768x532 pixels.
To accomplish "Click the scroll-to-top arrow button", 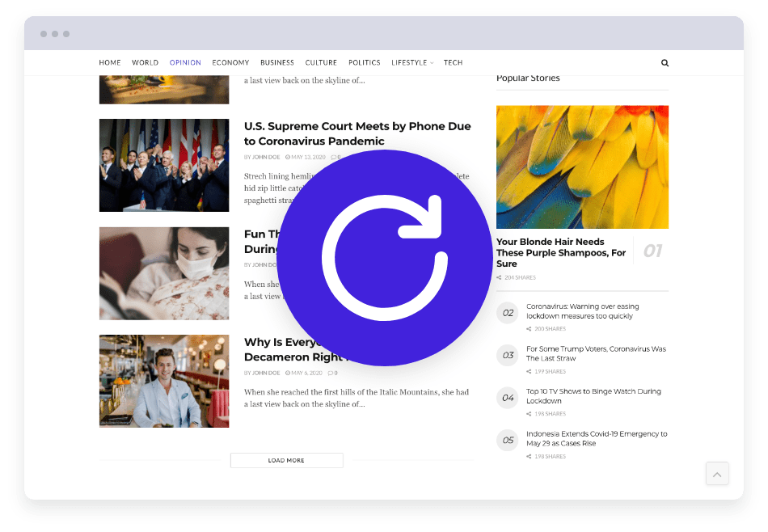I will coord(717,473).
